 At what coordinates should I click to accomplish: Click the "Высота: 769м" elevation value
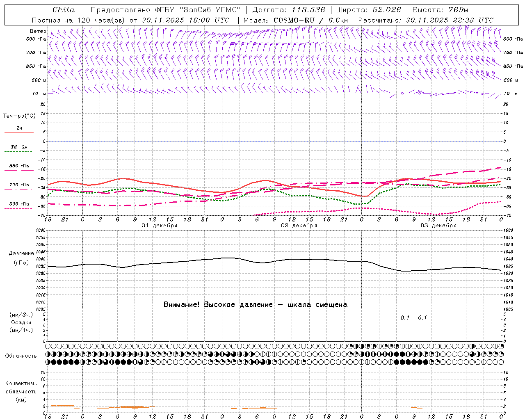point(440,10)
